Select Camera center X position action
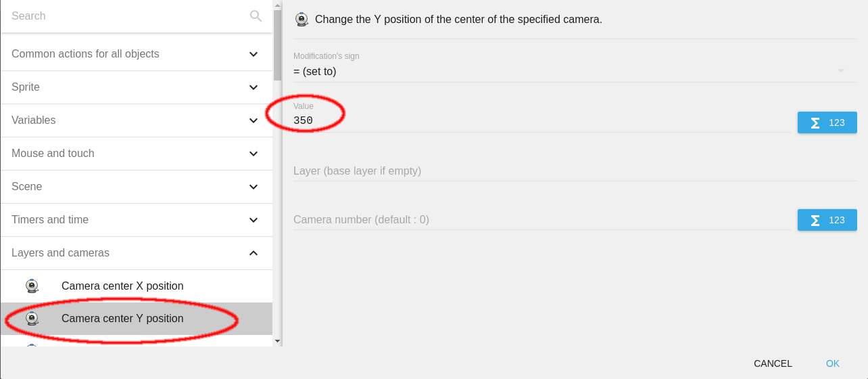This screenshot has width=868, height=379. pyautogui.click(x=122, y=286)
